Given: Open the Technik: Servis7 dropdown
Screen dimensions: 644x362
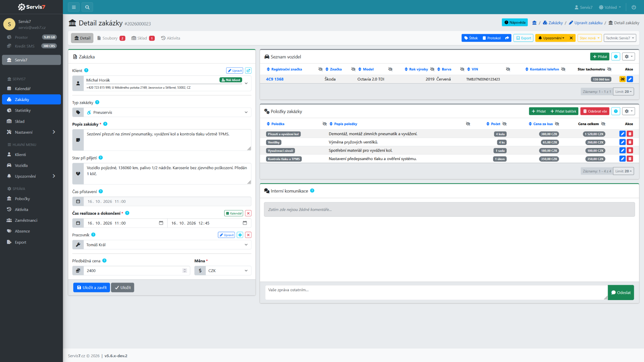Looking at the screenshot, I should (620, 38).
